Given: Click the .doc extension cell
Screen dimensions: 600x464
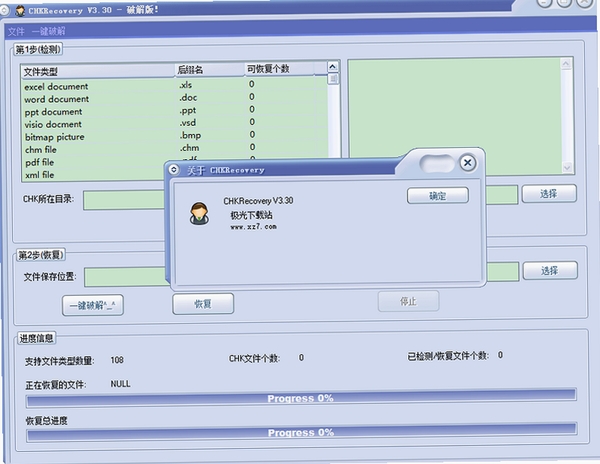Looking at the screenshot, I should (x=188, y=98).
